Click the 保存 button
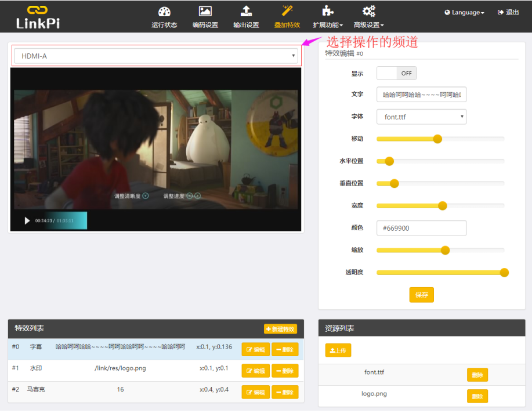 pos(421,295)
